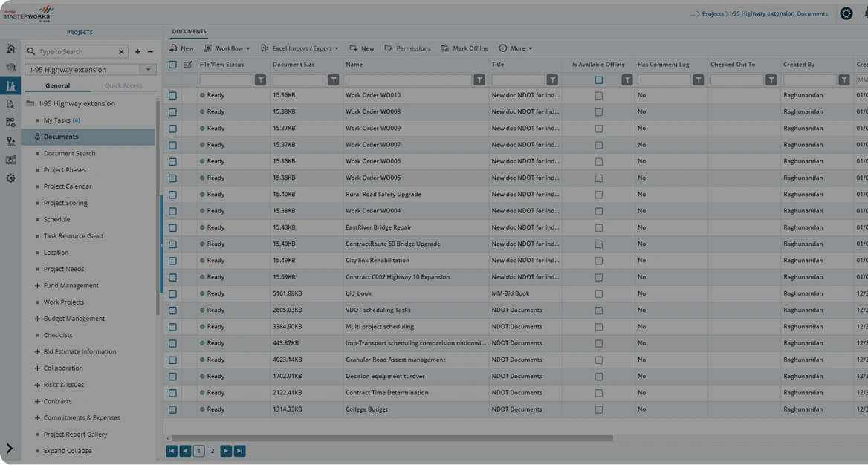Focus the Type to Search field
This screenshot has width=868, height=465.
(77, 51)
